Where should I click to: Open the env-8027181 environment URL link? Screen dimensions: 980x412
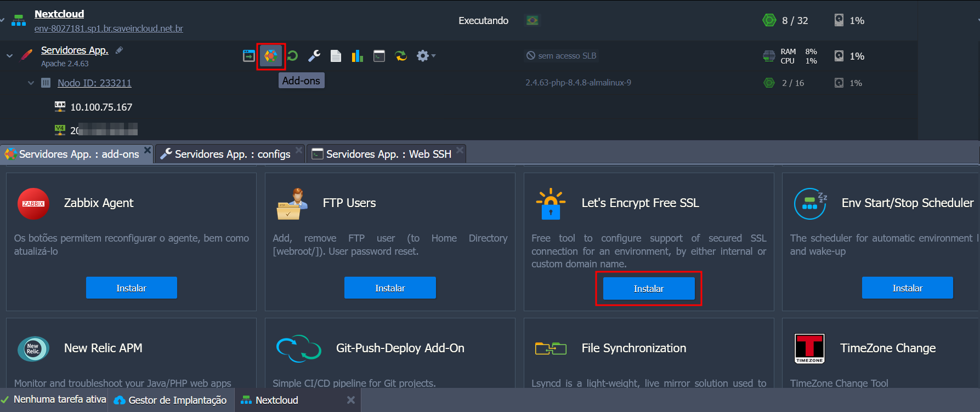[x=109, y=28]
